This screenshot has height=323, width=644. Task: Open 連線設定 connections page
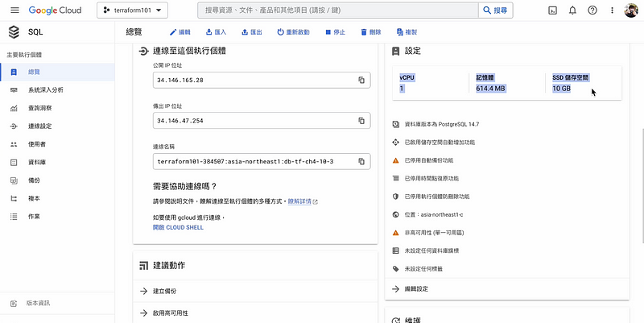[57, 126]
